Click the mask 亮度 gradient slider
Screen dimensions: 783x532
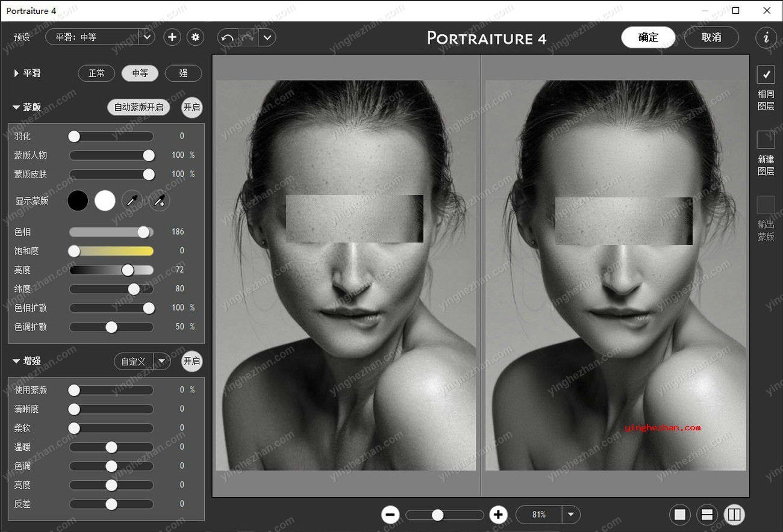(111, 270)
